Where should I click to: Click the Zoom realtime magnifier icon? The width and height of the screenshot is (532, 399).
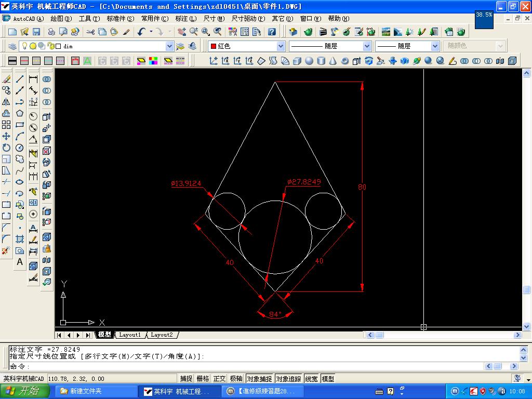click(194, 32)
